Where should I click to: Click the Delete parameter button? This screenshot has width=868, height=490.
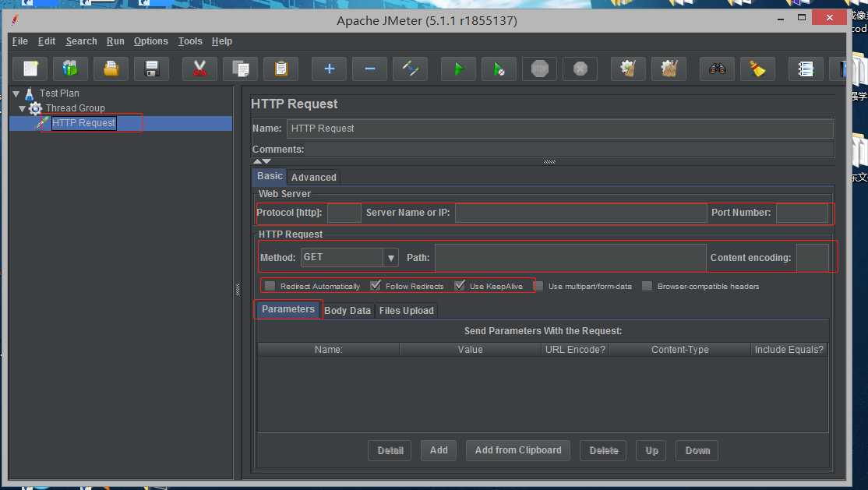pos(603,451)
